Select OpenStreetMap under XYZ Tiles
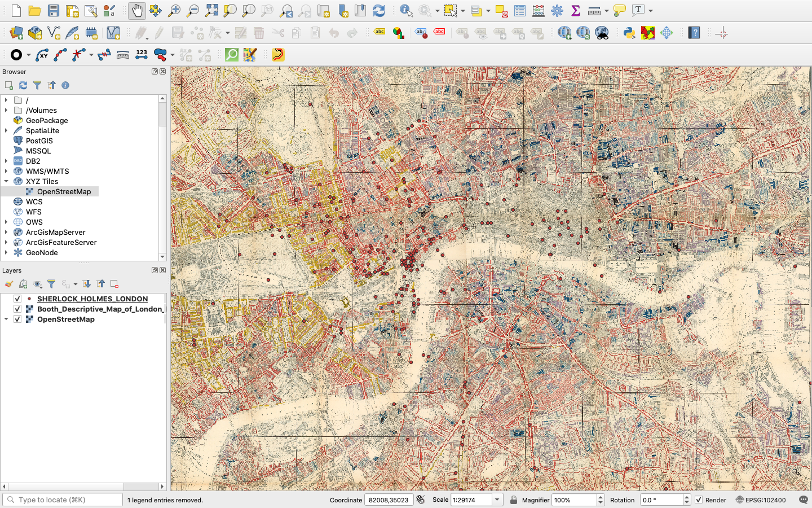Image resolution: width=812 pixels, height=508 pixels. click(64, 191)
